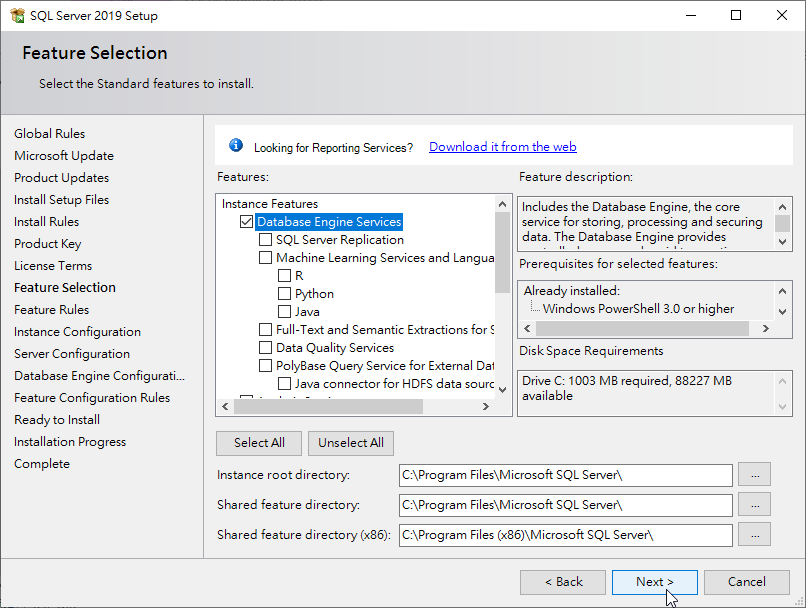The image size is (806, 608).
Task: Select the Database Engine Configuration step
Action: pos(99,376)
